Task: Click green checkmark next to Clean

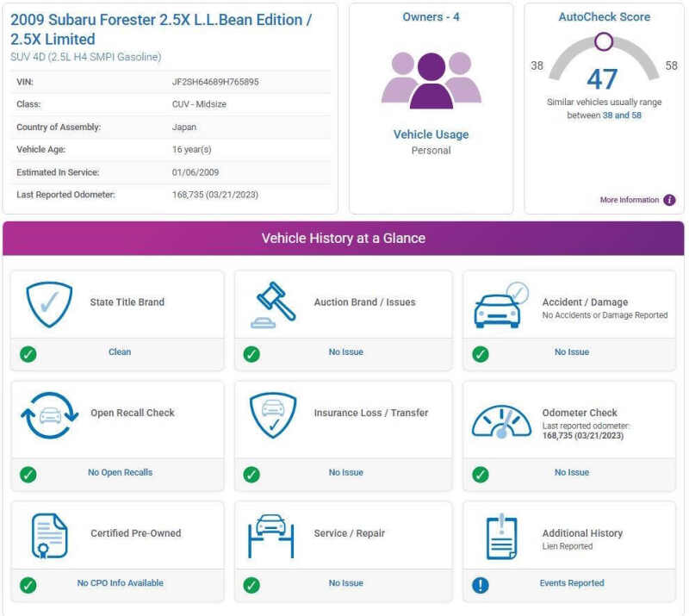Action: pos(28,353)
